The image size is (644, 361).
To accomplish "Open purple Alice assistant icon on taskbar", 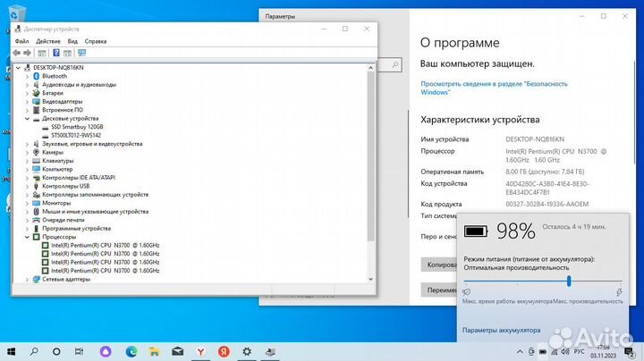I will tap(106, 351).
